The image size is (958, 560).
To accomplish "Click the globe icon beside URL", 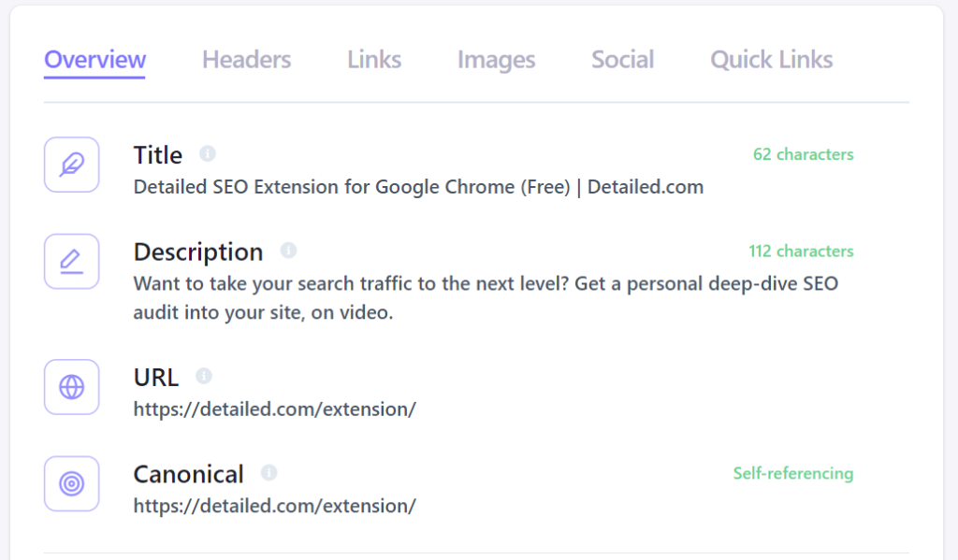I will (71, 386).
